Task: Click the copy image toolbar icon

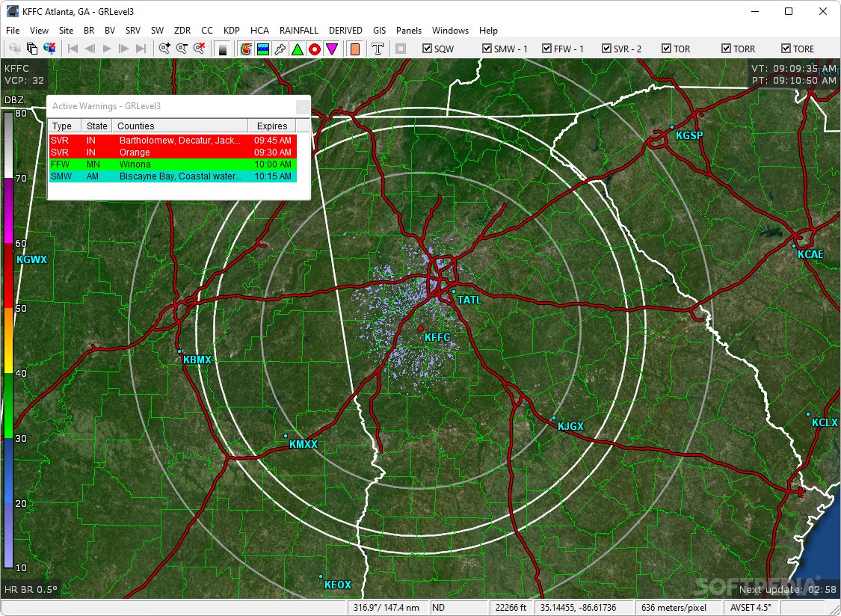Action: coord(32,49)
